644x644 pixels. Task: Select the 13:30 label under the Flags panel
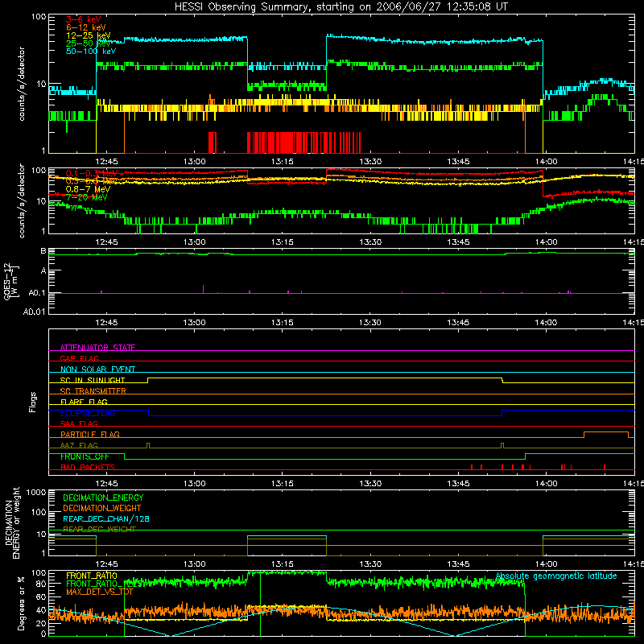(370, 484)
